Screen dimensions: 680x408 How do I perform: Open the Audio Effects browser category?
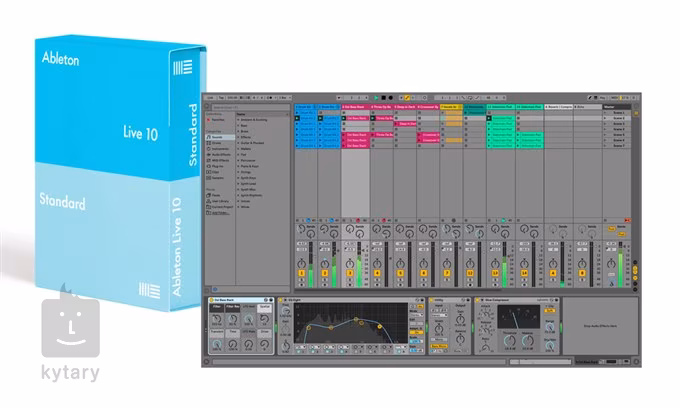pos(219,153)
